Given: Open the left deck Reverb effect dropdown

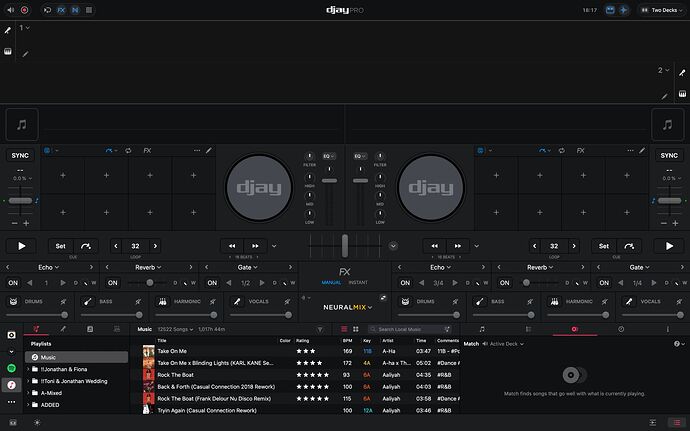Looking at the screenshot, I should pyautogui.click(x=148, y=267).
